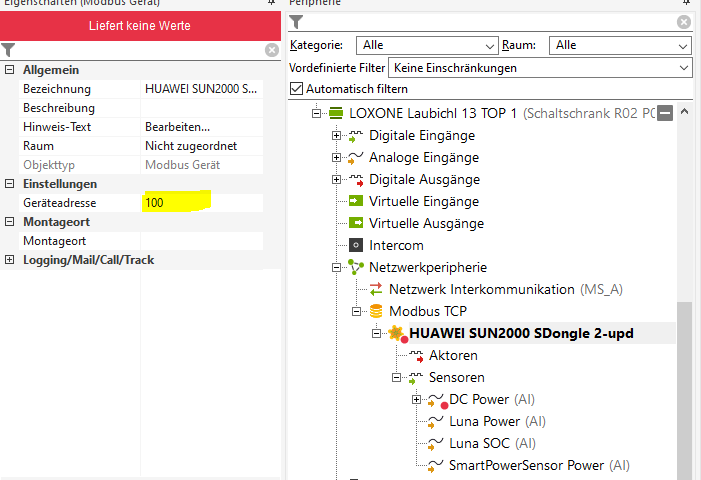Click the Intercom icon
The height and width of the screenshot is (480, 701).
point(356,245)
